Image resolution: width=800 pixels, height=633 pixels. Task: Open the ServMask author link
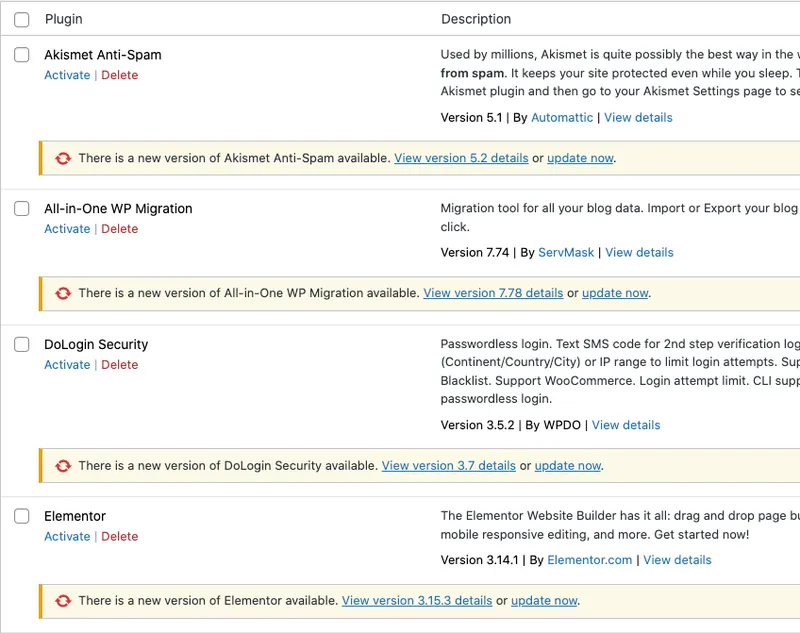point(566,253)
